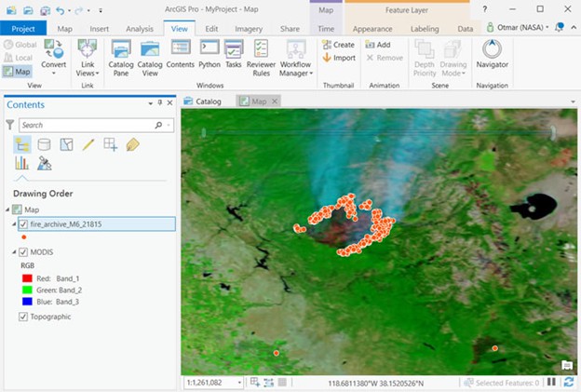Disable the Topographic basemap layer

(23, 317)
